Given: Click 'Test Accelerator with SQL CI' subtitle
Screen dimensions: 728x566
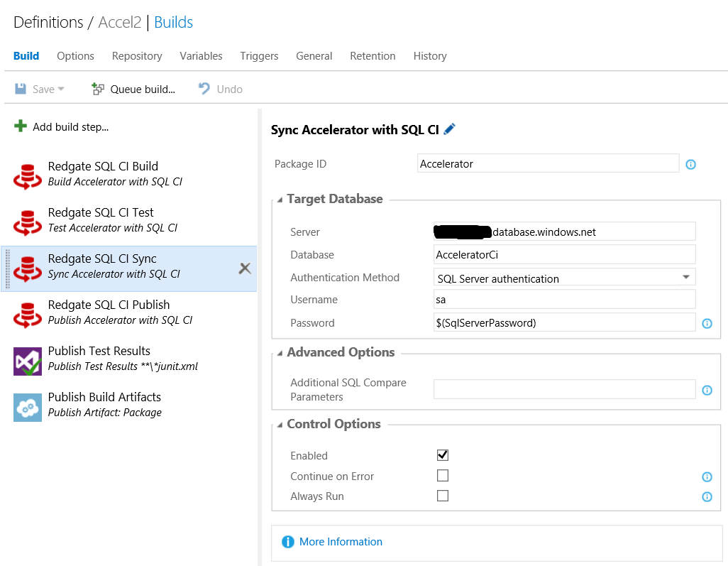Looking at the screenshot, I should click(x=113, y=228).
